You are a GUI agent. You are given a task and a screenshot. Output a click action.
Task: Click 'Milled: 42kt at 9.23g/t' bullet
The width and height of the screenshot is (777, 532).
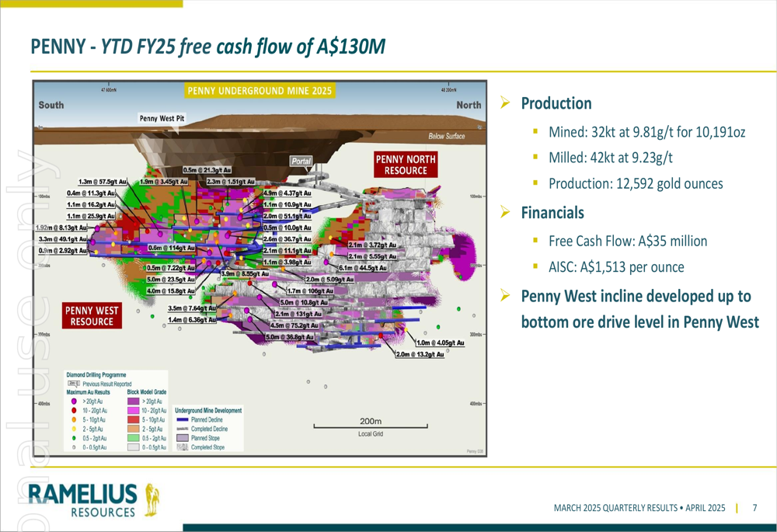coord(611,158)
